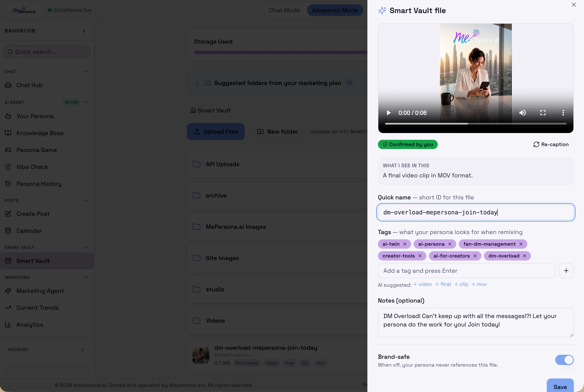Click the 9 platforms live status
Viewport: 584px width, 392px height.
click(70, 10)
